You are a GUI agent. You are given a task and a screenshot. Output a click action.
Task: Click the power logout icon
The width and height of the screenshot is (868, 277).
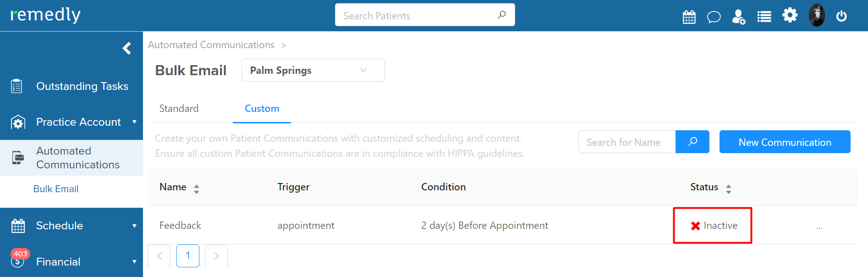tap(841, 17)
